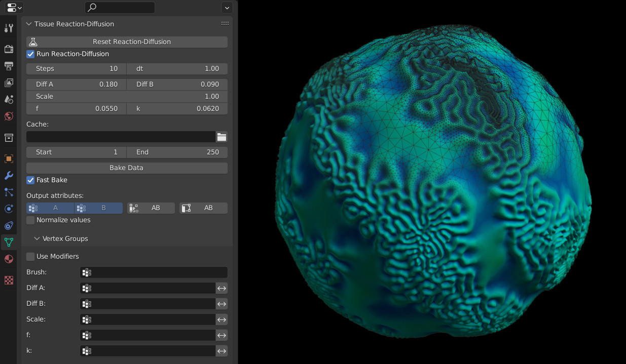
Task: Disable Run Reaction-Diffusion
Action: (30, 54)
